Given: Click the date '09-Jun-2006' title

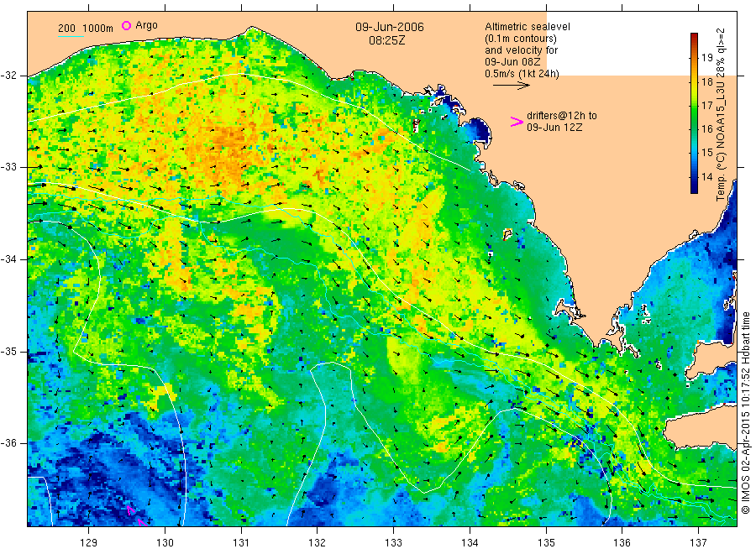Looking at the screenshot, I should click(x=390, y=27).
